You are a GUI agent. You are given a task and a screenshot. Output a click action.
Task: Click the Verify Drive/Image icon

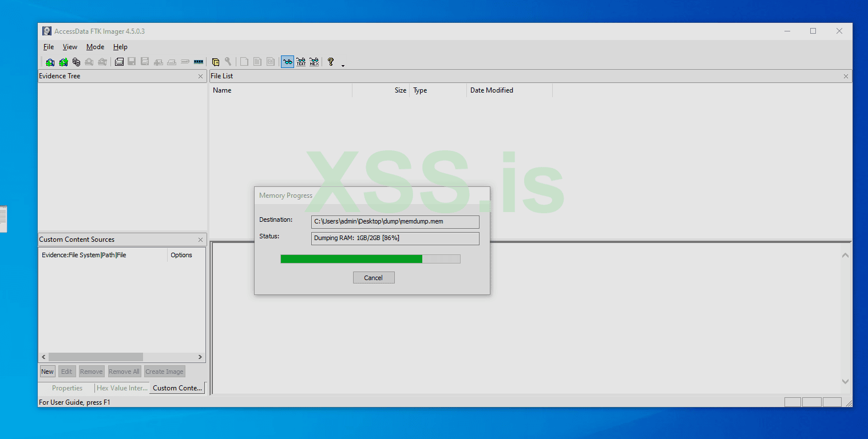pyautogui.click(x=185, y=62)
